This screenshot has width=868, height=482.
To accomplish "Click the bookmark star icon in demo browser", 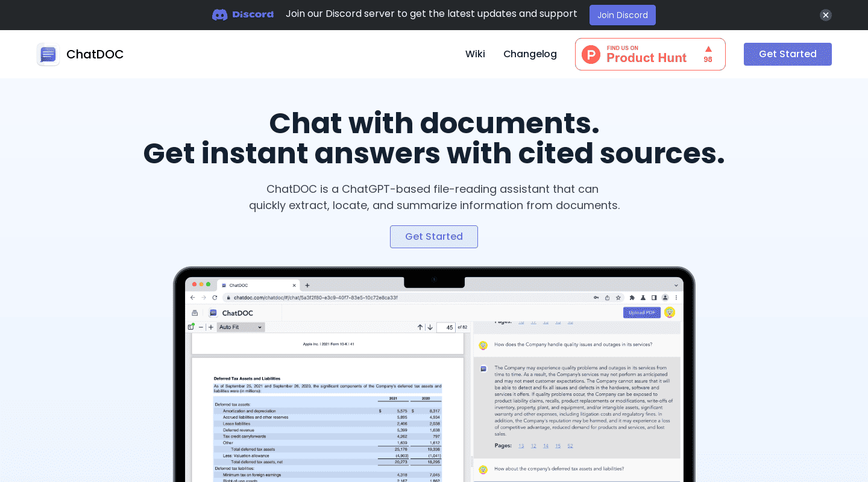I will (617, 298).
